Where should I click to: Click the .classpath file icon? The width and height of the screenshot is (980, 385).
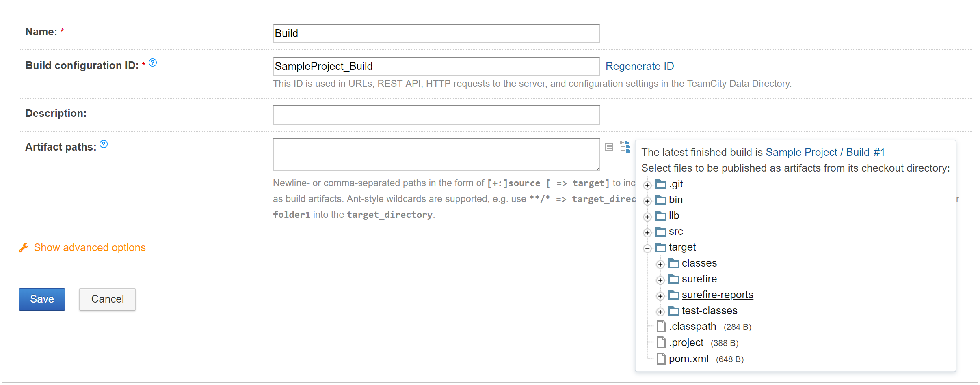click(661, 326)
